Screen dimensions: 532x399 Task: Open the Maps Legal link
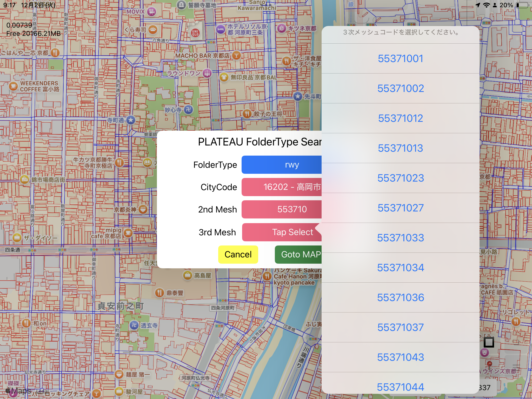pyautogui.click(x=42, y=391)
